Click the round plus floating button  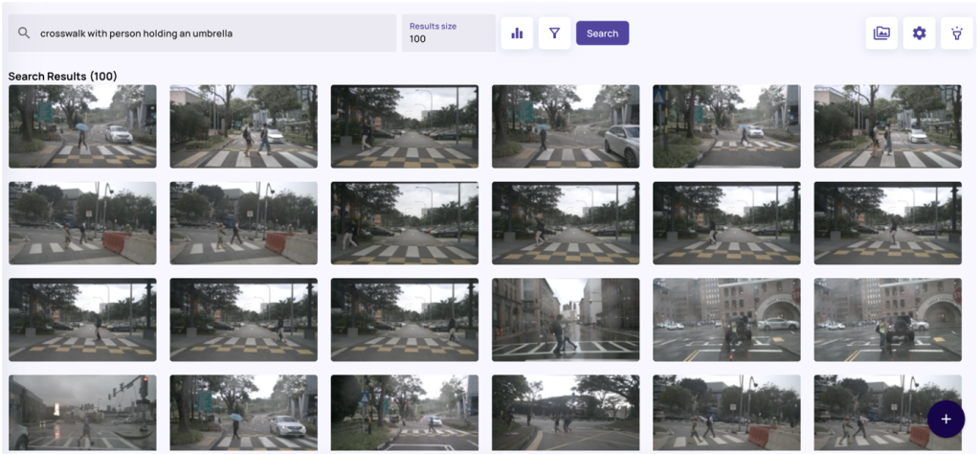click(947, 419)
